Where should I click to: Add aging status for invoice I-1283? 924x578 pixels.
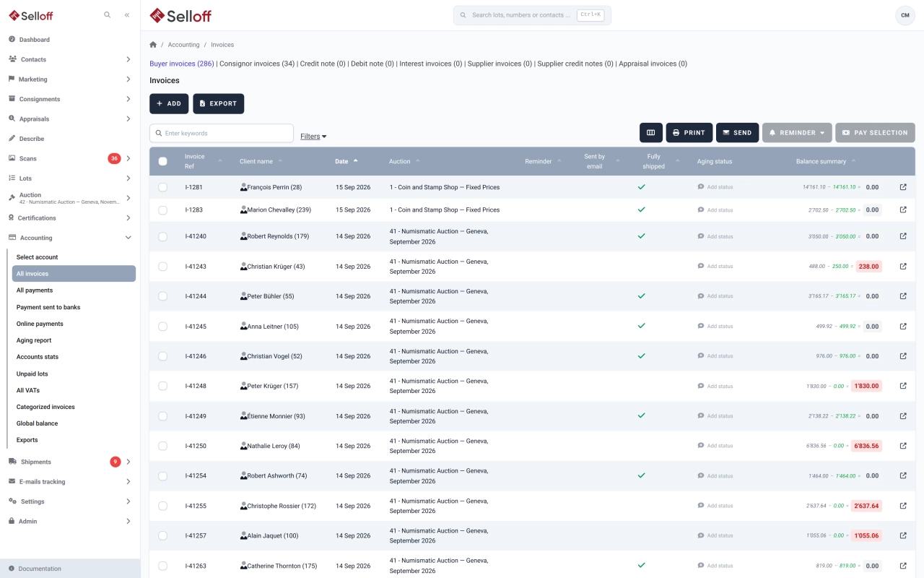[715, 210]
